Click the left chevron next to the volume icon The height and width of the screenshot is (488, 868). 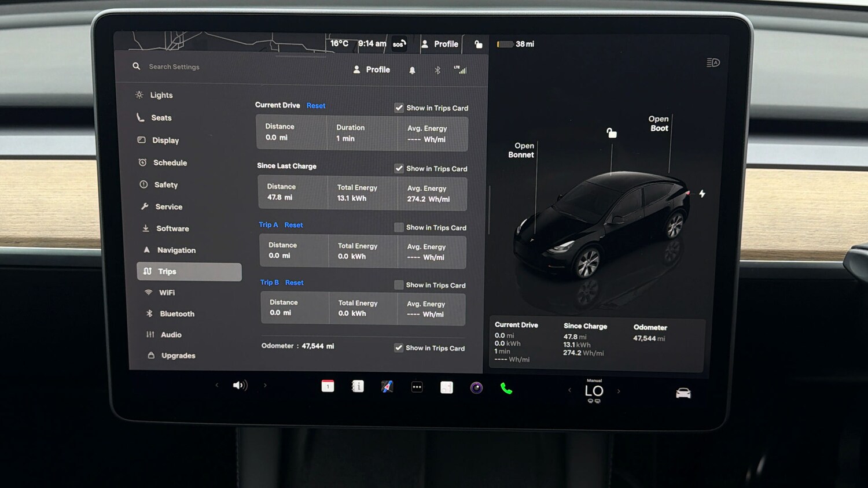[x=217, y=385]
